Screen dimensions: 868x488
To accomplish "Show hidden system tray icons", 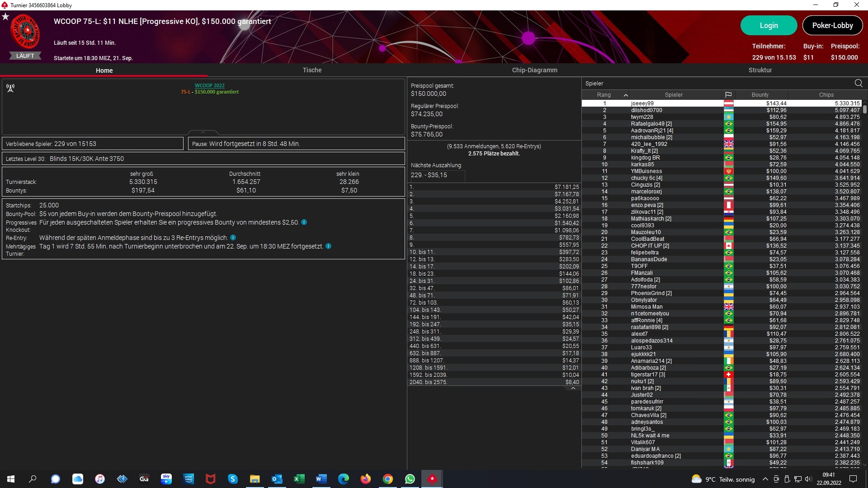I will 765,479.
